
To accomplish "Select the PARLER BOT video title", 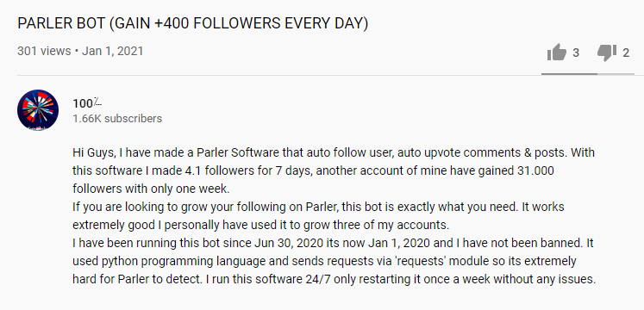I will pos(192,24).
